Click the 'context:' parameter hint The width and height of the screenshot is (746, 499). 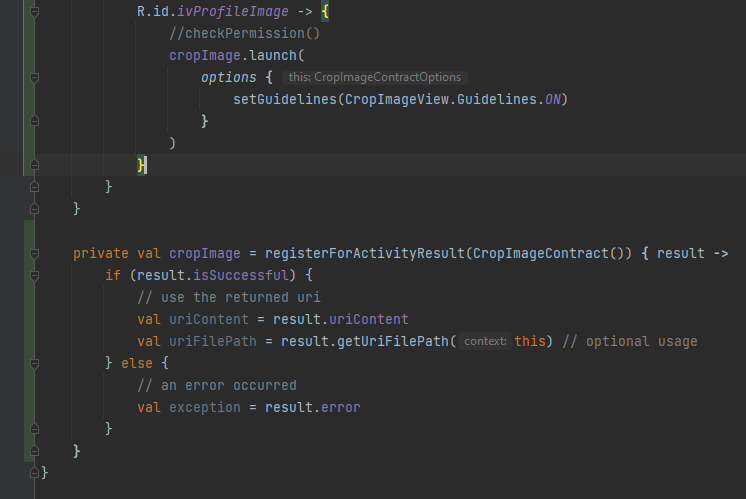pyautogui.click(x=485, y=341)
